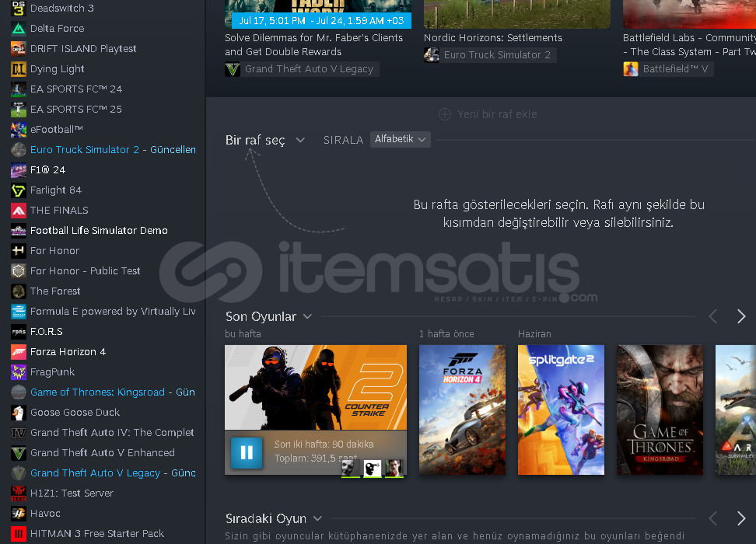Viewport: 756px width, 544px height.
Task: Expand the 'Son Oyunlar' shelf menu
Action: [x=307, y=316]
